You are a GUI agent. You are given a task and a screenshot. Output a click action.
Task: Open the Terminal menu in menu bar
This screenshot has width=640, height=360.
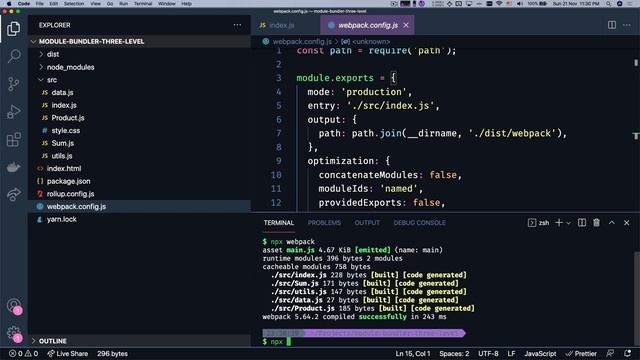tap(143, 4)
